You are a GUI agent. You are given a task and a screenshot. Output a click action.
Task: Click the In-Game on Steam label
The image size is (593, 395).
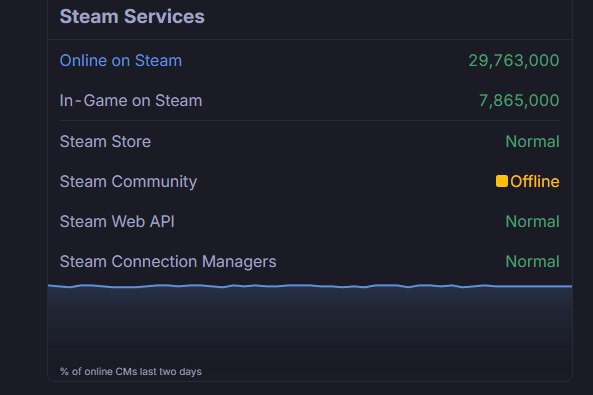(x=131, y=101)
